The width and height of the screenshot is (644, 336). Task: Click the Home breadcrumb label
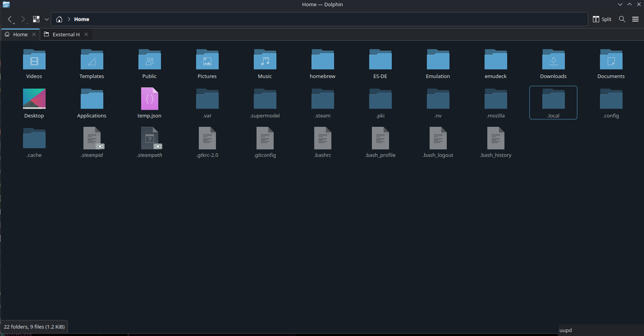81,19
